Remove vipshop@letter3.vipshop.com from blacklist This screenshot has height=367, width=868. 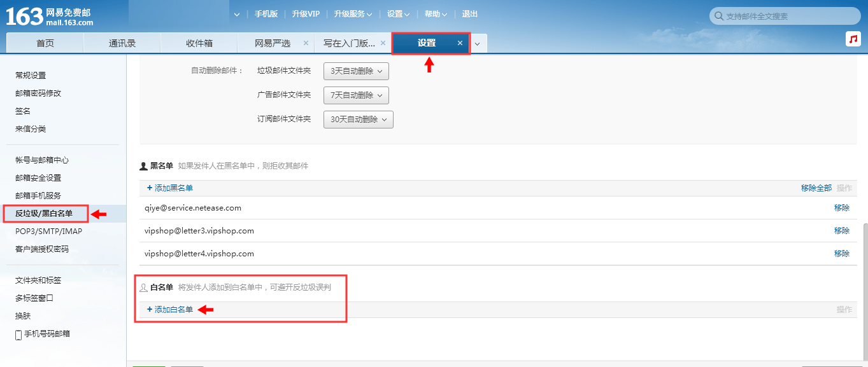click(842, 231)
